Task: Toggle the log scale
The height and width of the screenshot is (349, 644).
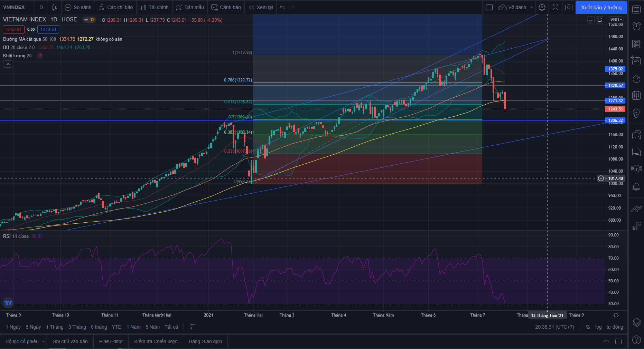Action: 598,327
